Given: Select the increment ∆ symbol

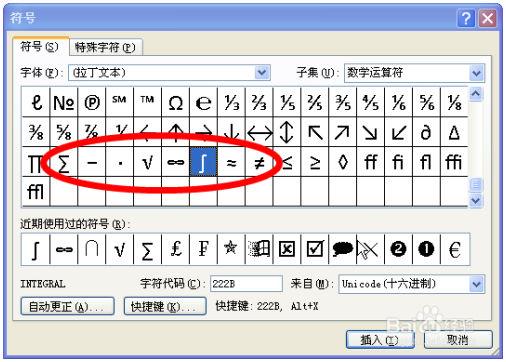Looking at the screenshot, I should [x=454, y=132].
